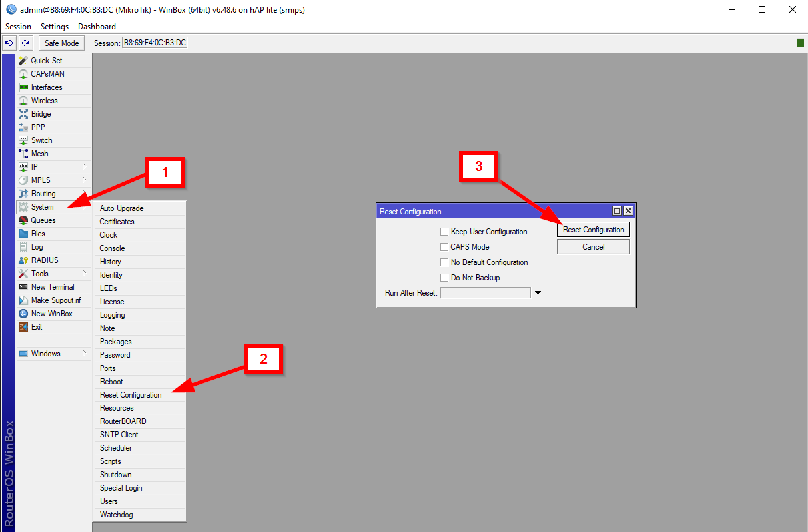Open the Session menu
The width and height of the screenshot is (808, 532).
click(18, 27)
